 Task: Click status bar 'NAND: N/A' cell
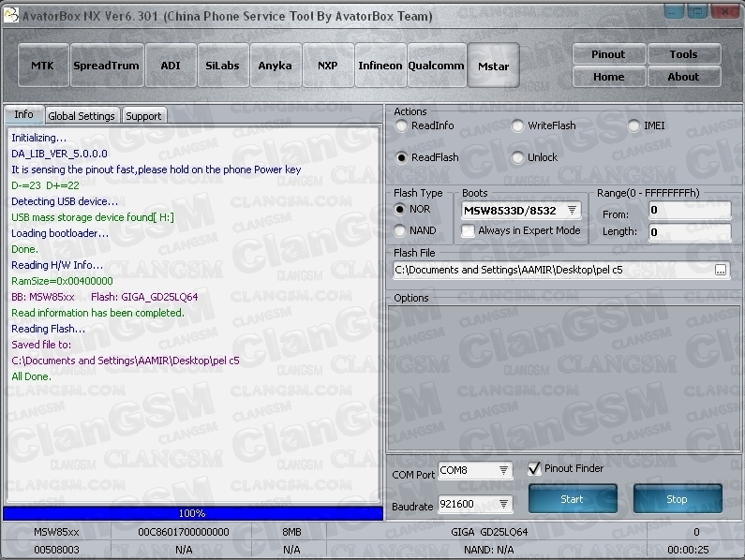(x=489, y=550)
